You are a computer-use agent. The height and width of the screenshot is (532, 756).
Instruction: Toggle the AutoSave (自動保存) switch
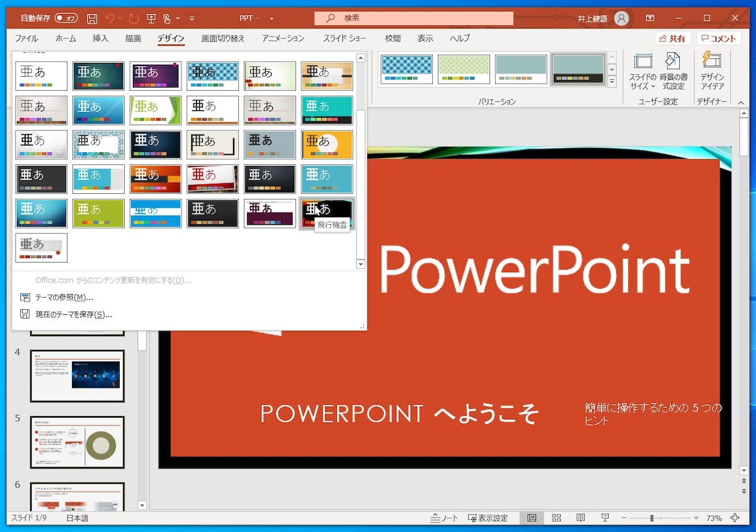(x=66, y=18)
